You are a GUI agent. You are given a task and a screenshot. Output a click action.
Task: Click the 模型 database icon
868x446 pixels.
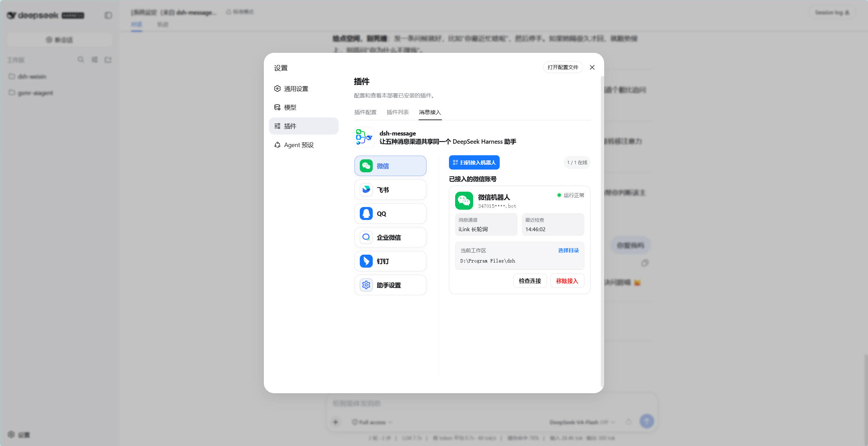tap(277, 107)
